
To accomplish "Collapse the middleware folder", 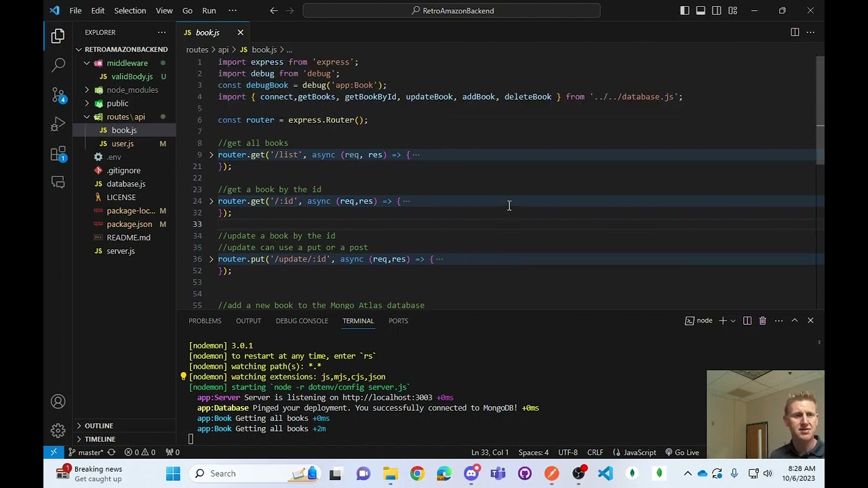I will pyautogui.click(x=87, y=63).
